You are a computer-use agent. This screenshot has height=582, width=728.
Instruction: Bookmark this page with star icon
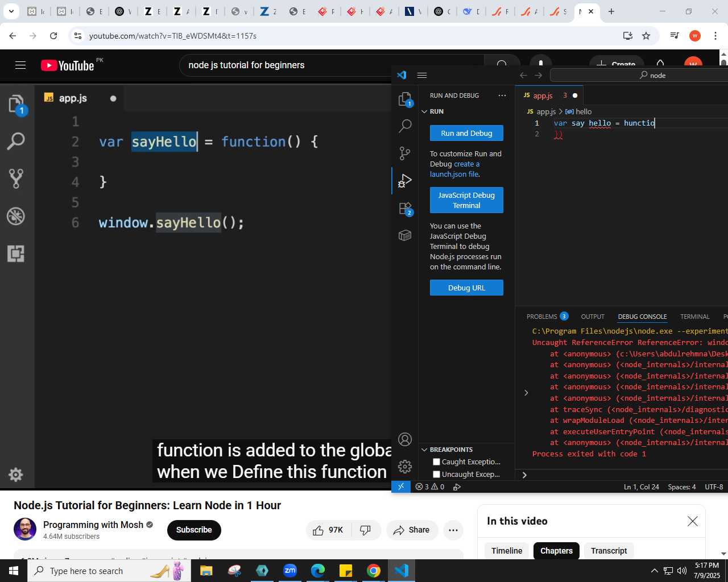tap(646, 36)
